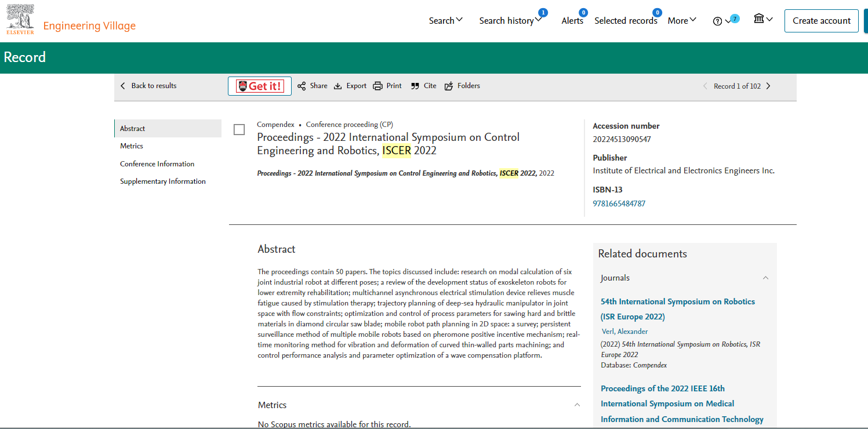Click the Cite quotation mark icon

click(415, 86)
